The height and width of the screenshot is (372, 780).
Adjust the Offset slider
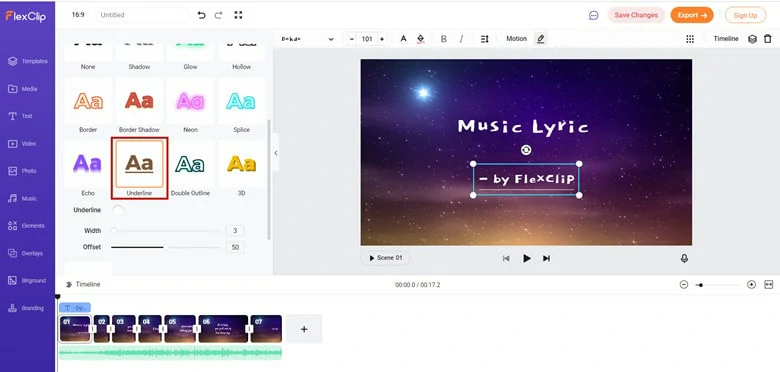(x=166, y=247)
